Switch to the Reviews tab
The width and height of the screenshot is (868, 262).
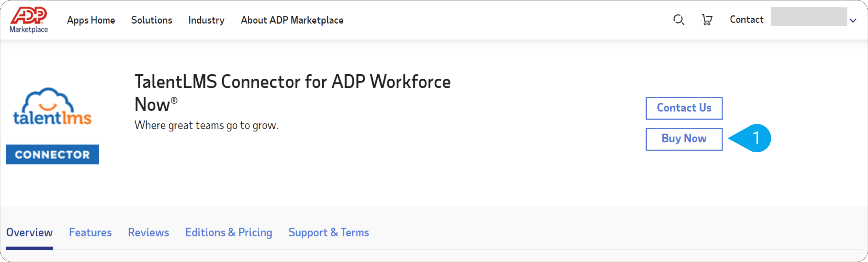148,233
